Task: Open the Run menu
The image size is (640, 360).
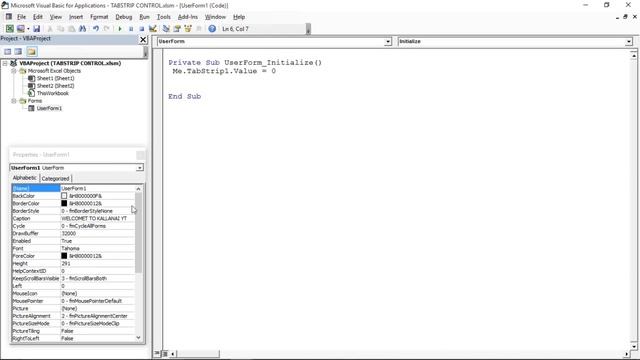Action: click(x=144, y=17)
